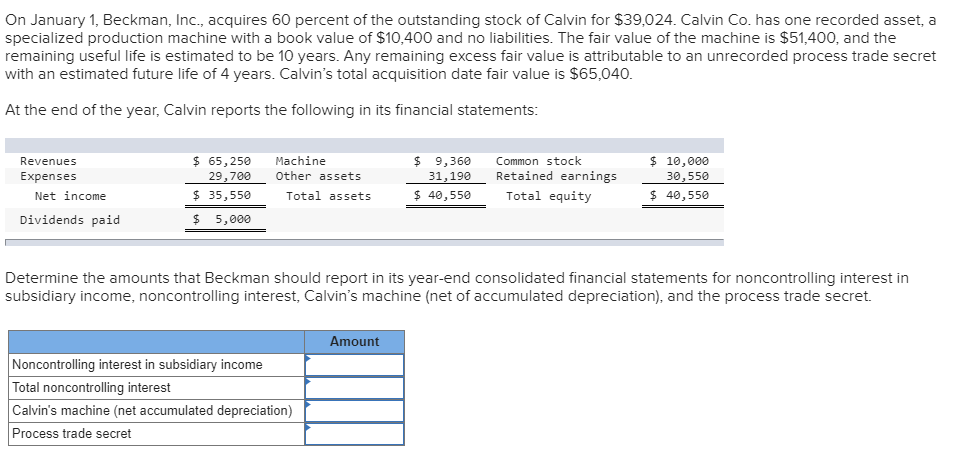The width and height of the screenshot is (968, 452).
Task: Select the Total noncontrolling interest row label
Action: (91, 388)
